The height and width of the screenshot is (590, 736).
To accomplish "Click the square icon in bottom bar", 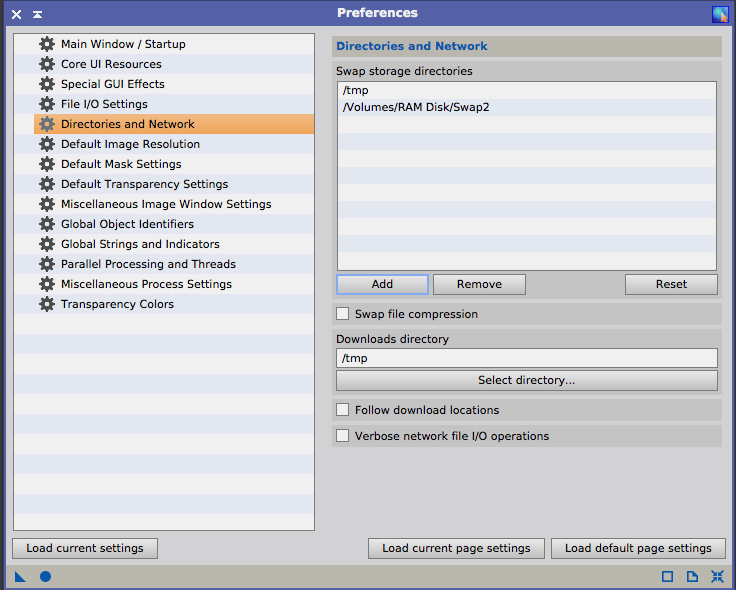I will (x=667, y=577).
